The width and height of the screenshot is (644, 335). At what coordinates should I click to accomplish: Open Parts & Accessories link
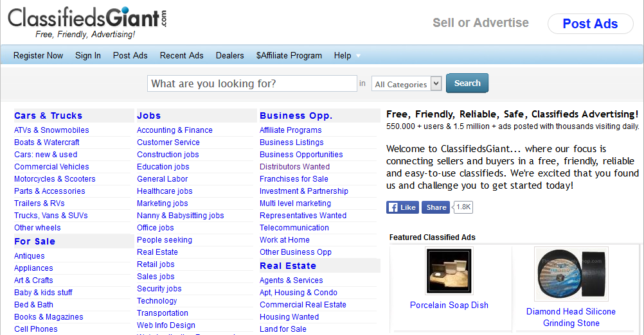(x=49, y=191)
